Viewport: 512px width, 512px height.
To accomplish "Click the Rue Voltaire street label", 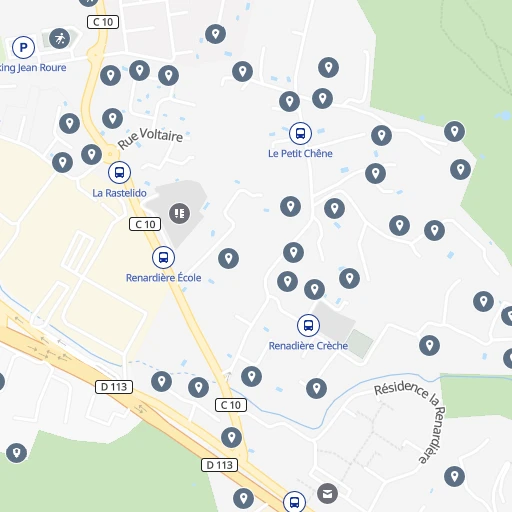I will coord(150,138).
